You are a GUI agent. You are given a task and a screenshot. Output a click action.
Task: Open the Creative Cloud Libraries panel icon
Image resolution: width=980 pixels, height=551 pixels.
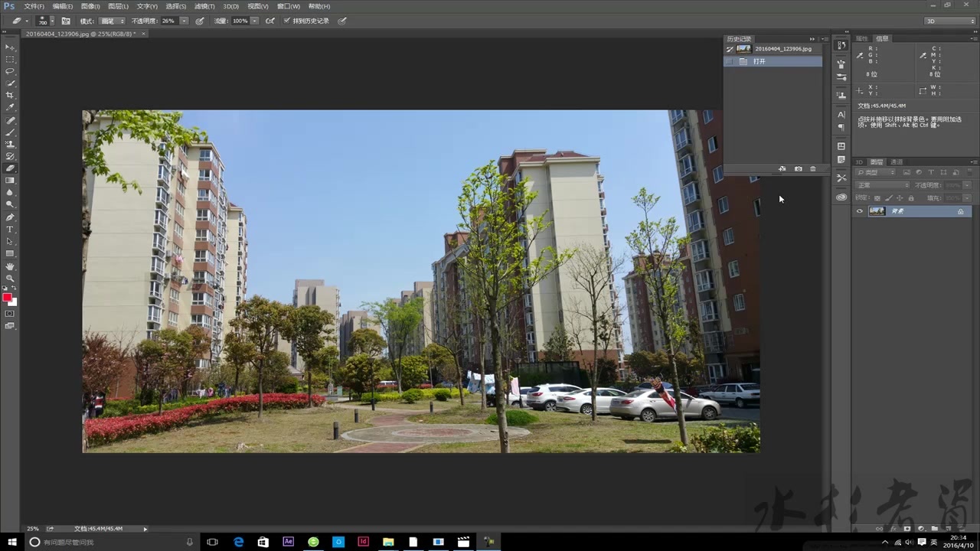click(841, 197)
